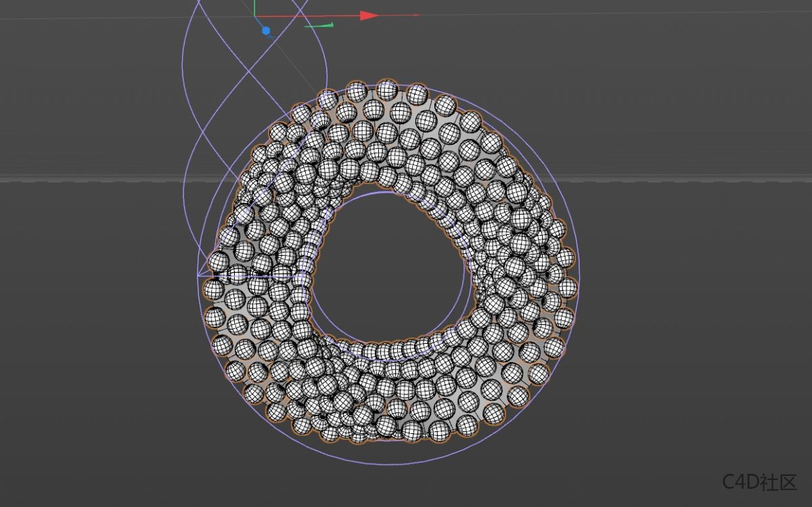Image resolution: width=812 pixels, height=507 pixels.
Task: Select the topmost sphere on the torus
Action: 387,89
